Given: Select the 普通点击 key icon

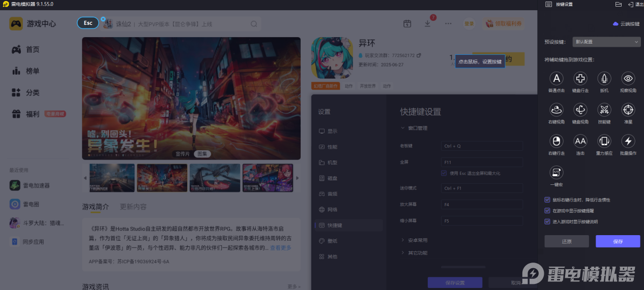Looking at the screenshot, I should [557, 78].
